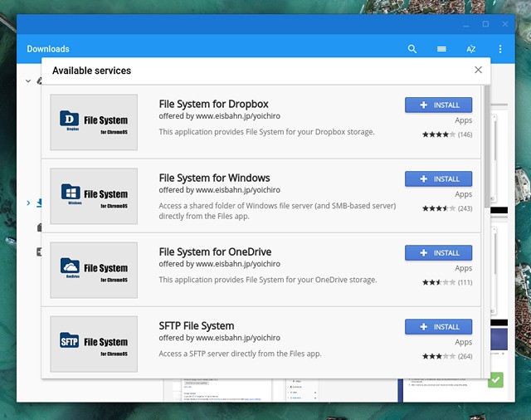Viewport: 531px width, 420px height.
Task: Select the Downloads folder sidebar icon
Action: click(x=39, y=203)
